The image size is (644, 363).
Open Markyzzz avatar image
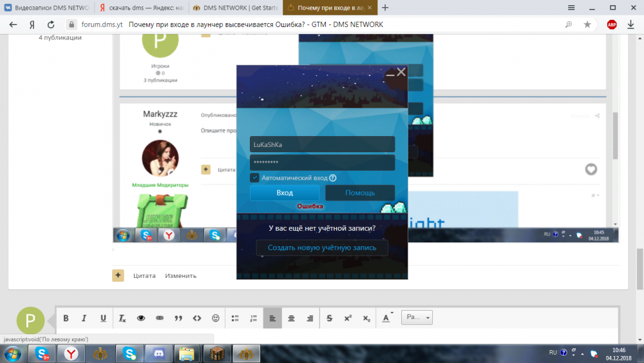coord(160,158)
